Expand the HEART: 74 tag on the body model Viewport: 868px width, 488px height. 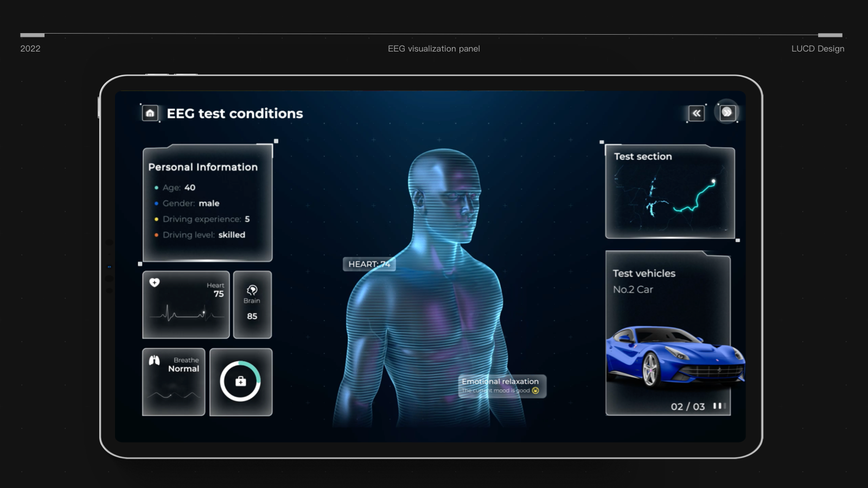pyautogui.click(x=369, y=264)
